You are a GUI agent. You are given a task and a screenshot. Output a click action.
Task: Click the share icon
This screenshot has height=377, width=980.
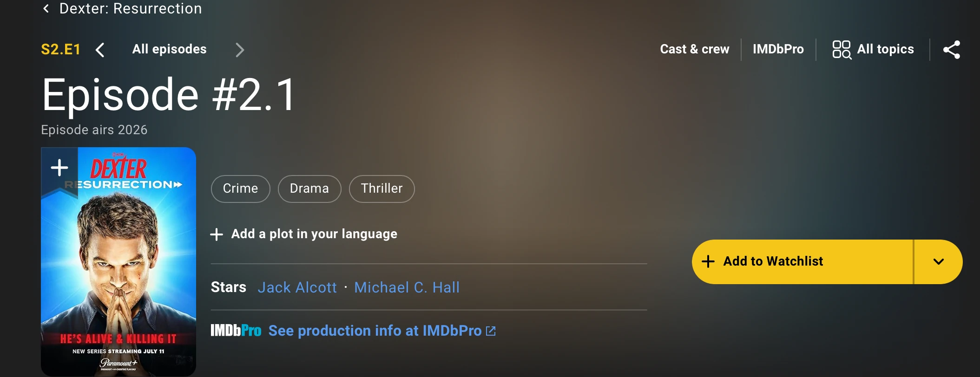click(951, 50)
